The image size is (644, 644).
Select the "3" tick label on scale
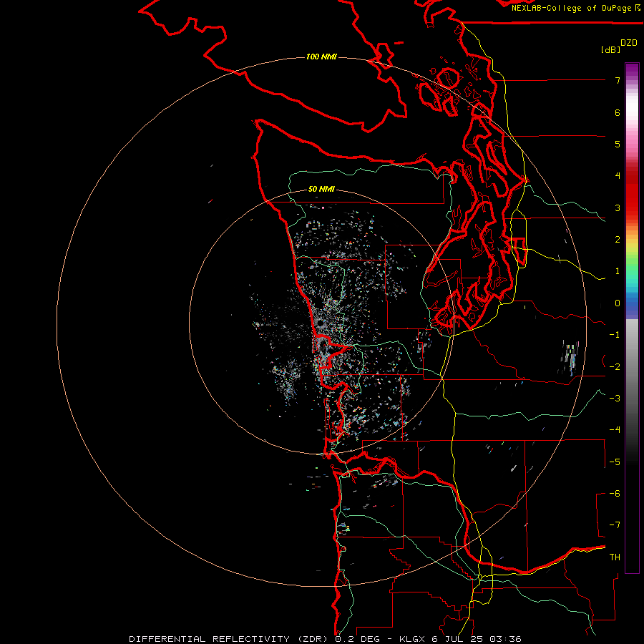[x=618, y=208]
